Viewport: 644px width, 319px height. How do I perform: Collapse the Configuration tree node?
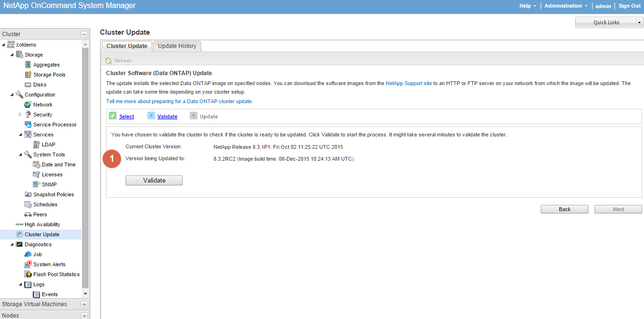[12, 95]
